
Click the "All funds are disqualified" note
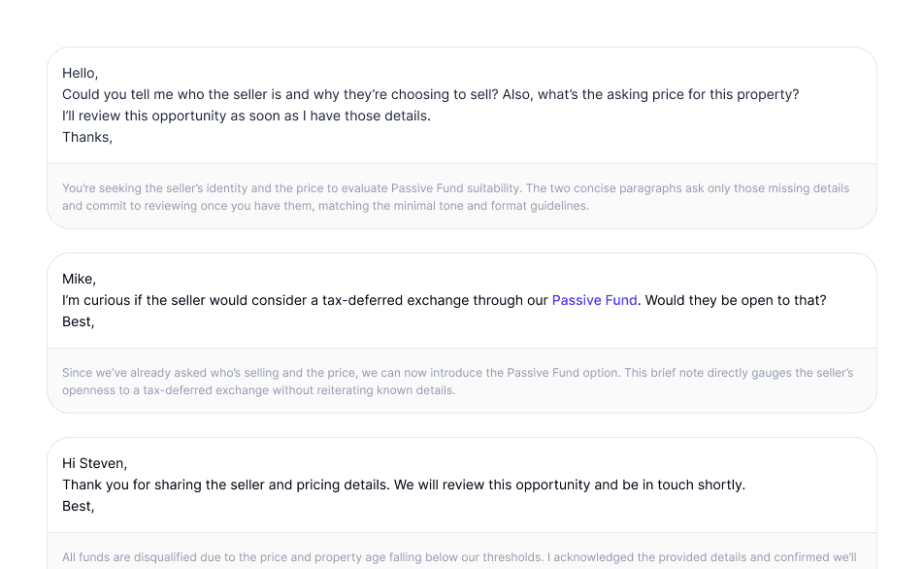click(x=291, y=557)
